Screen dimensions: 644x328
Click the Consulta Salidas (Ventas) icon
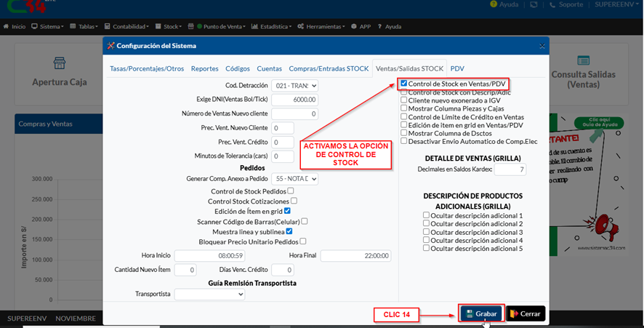point(583,61)
